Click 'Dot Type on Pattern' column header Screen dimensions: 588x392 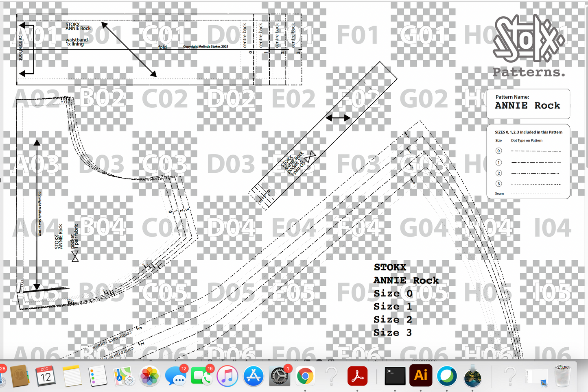coord(527,141)
